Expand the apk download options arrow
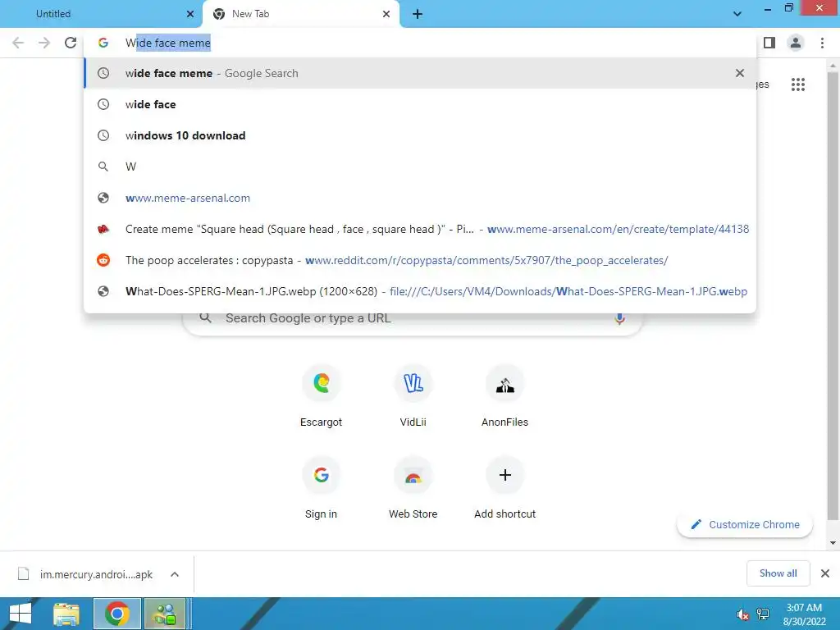The image size is (840, 630). pos(175,574)
